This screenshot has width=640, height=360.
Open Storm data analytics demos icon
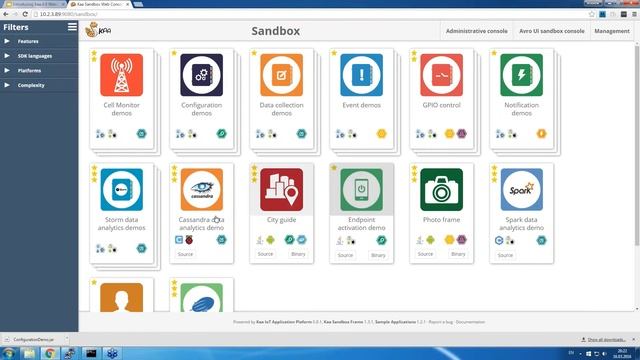tap(122, 190)
